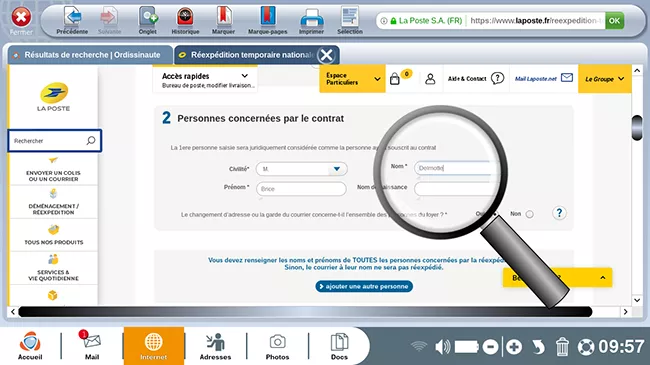Click the vertical scrollbar thumb
Screen dimensions: 650x365
pos(637,128)
